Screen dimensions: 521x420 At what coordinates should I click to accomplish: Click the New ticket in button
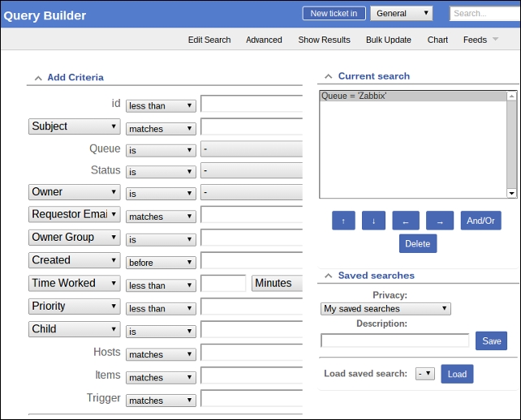click(x=334, y=14)
